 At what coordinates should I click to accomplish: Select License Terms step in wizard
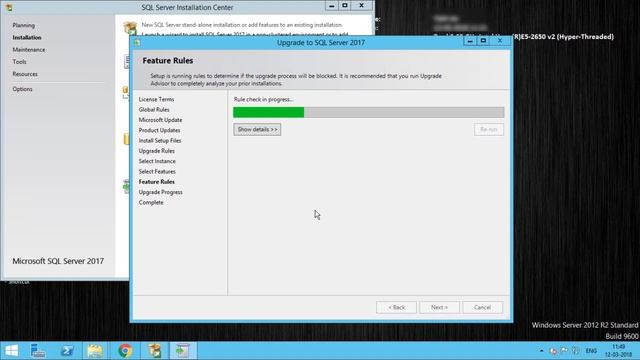pyautogui.click(x=156, y=99)
